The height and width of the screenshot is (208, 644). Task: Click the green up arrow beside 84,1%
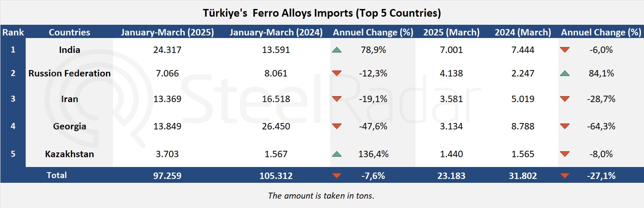point(565,73)
